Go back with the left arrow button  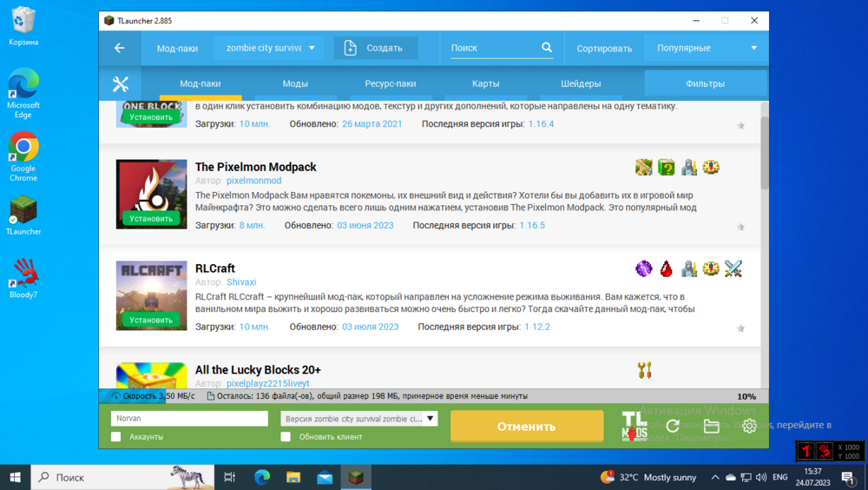tap(120, 49)
